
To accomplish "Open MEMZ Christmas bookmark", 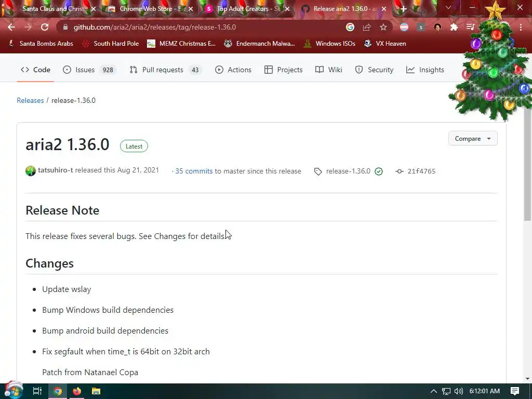I will tap(181, 44).
